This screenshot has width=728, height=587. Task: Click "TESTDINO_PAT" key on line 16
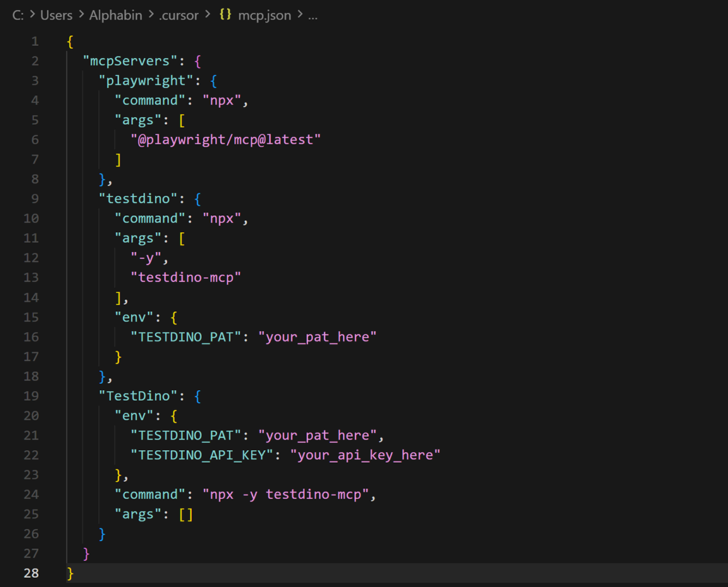tap(186, 337)
